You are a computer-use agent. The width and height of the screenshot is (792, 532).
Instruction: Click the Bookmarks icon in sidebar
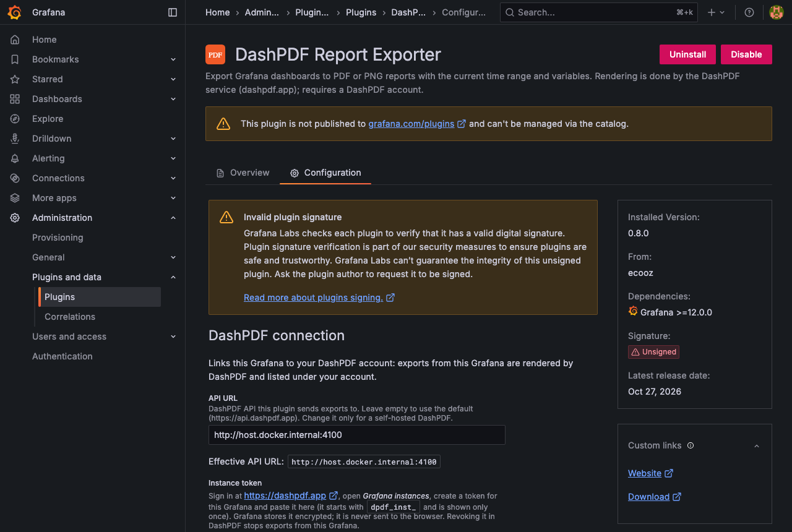pyautogui.click(x=15, y=59)
